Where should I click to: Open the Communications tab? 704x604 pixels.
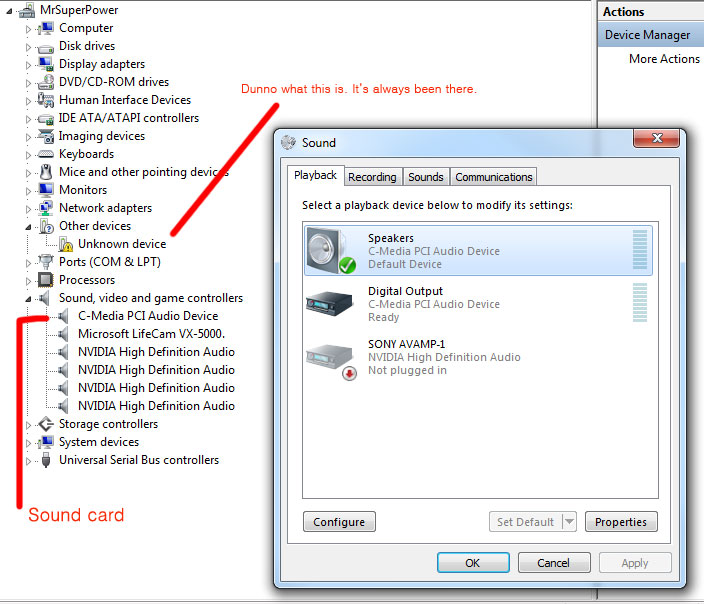coord(493,177)
